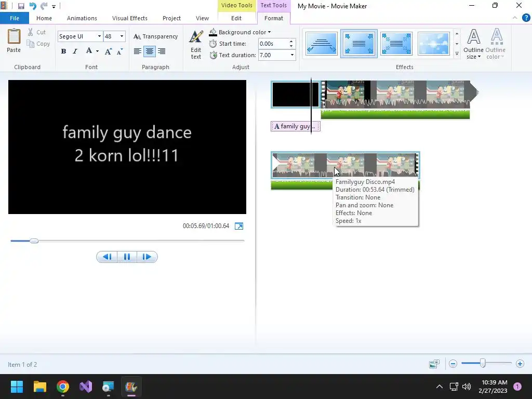Click the Copy button

[38, 44]
